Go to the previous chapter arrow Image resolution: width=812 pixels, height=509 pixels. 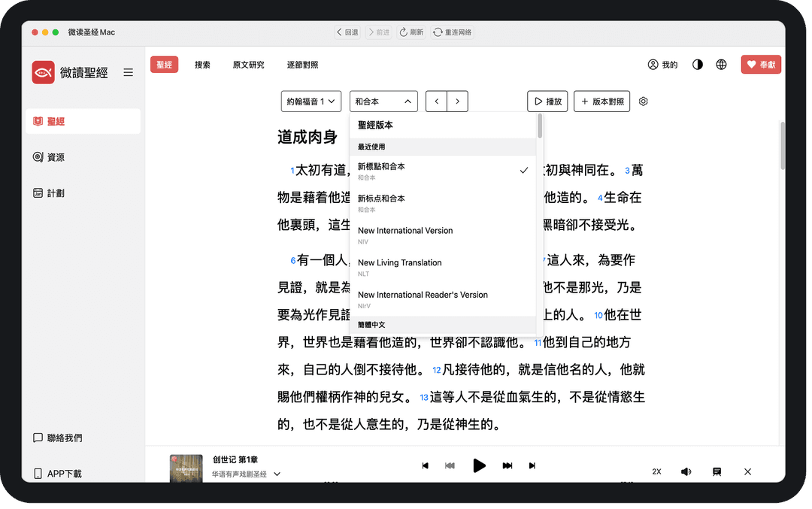[436, 101]
